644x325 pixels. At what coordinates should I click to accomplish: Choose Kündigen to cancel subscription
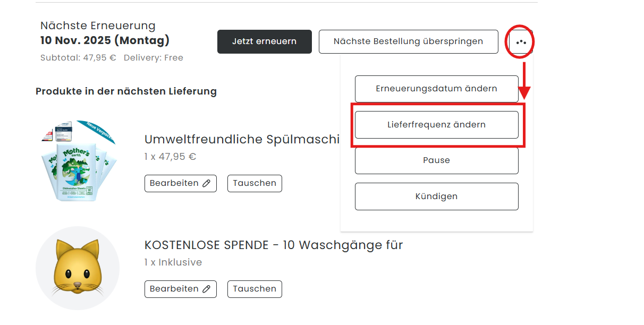(436, 196)
